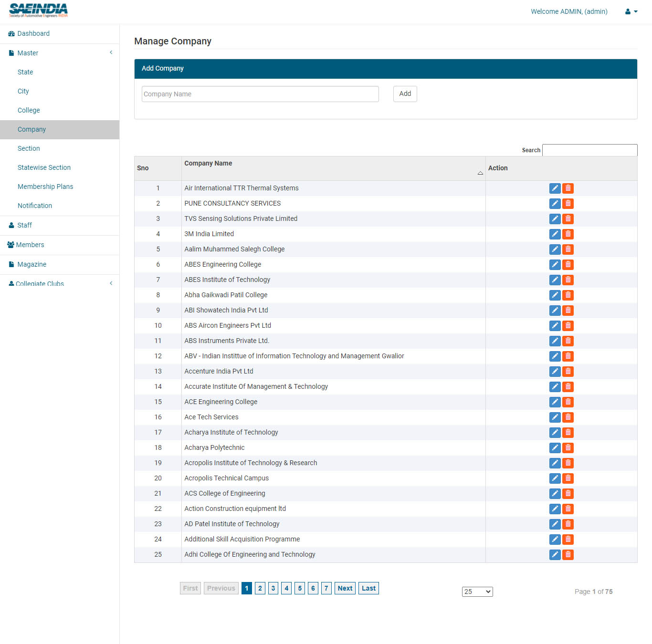Edit Accenture India Pvt Ltd entry

coord(555,371)
